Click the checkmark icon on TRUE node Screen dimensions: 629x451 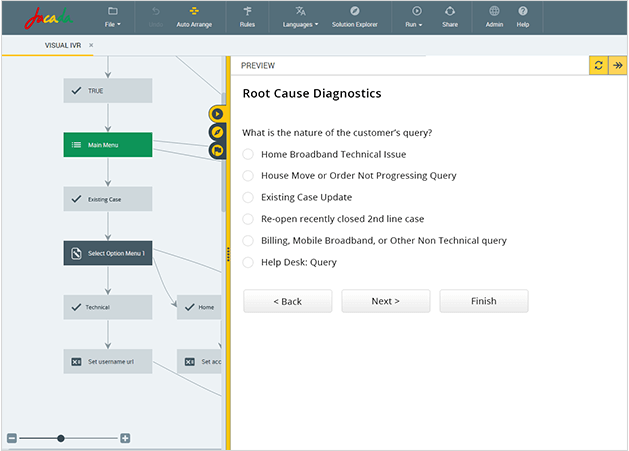pyautogui.click(x=76, y=91)
